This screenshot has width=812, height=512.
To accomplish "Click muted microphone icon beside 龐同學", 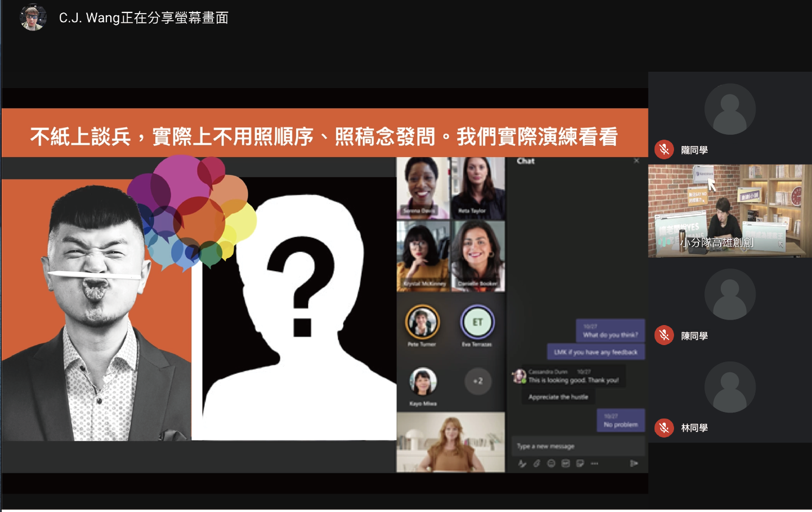I will pyautogui.click(x=664, y=149).
